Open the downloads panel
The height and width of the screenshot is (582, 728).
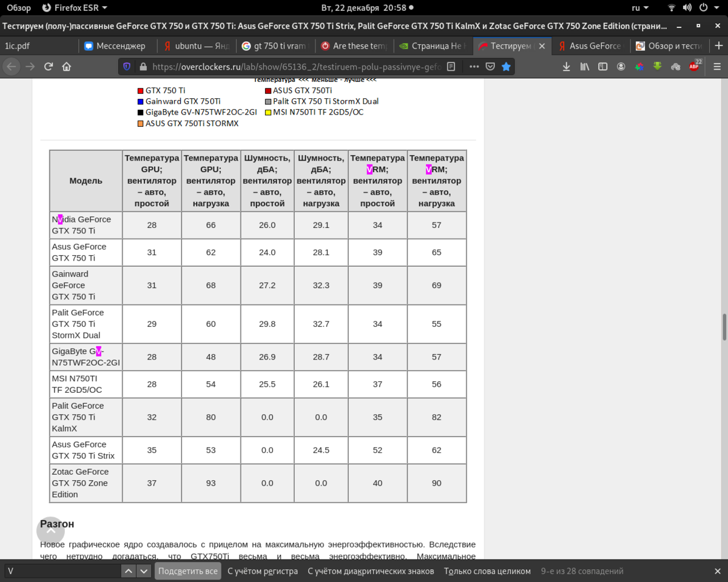pos(566,67)
